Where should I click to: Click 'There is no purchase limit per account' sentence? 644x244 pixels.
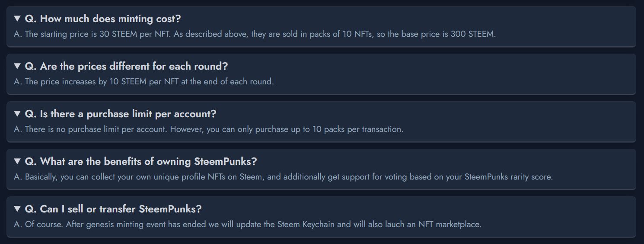95,129
